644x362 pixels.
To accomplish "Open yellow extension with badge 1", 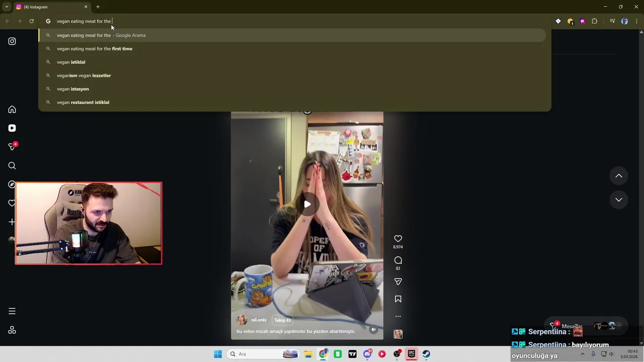I will coord(570,21).
